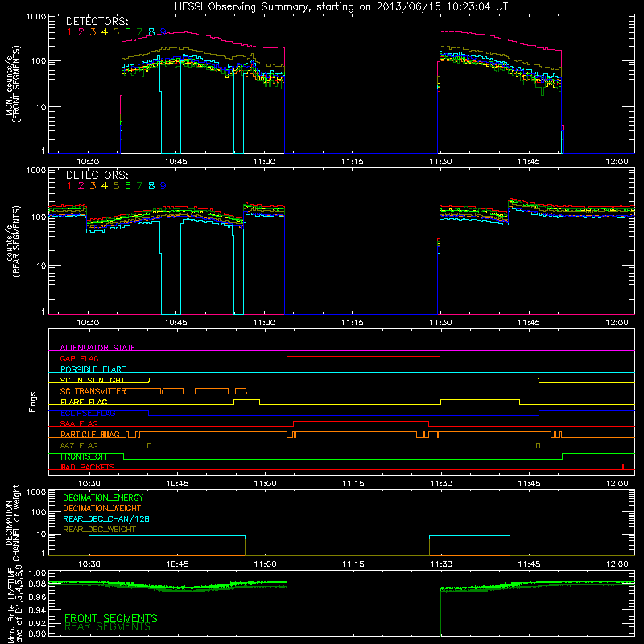Click the front-segments counts/s vertical axis label
Image resolution: width=644 pixels, height=644 pixels.
12,85
